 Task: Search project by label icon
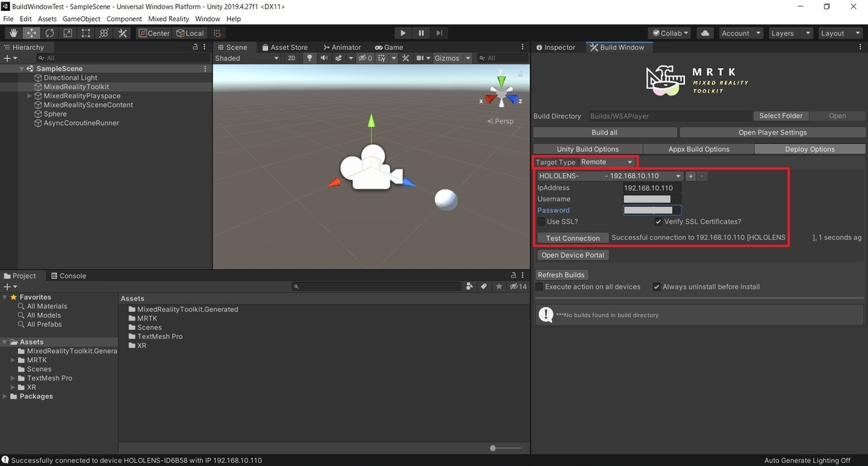[x=484, y=287]
